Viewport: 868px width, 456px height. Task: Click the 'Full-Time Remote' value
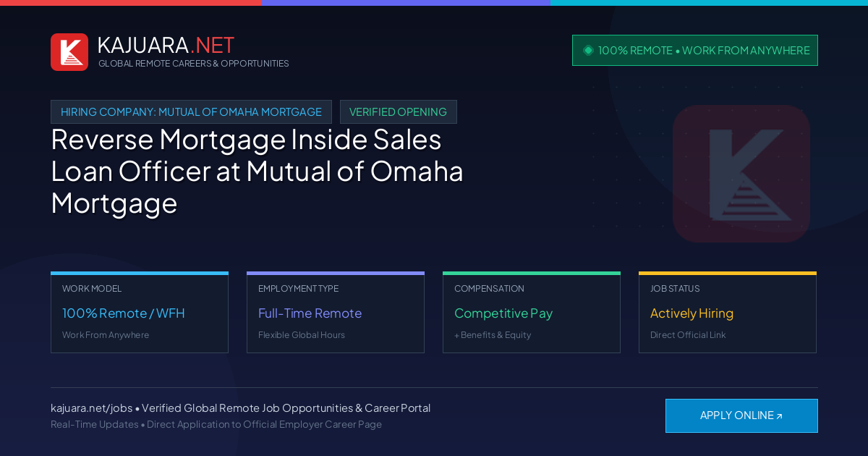click(310, 313)
